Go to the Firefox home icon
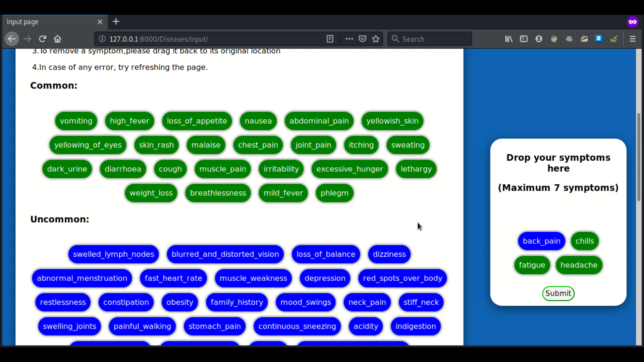 click(57, 39)
